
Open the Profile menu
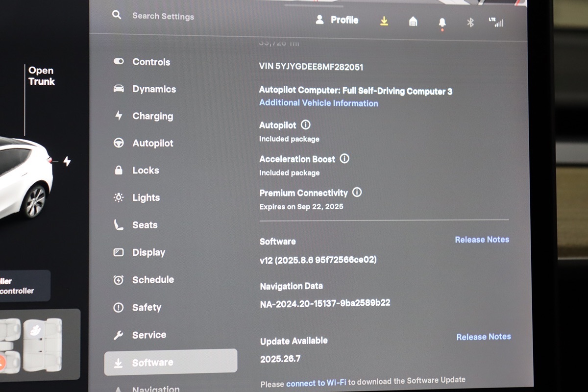[337, 20]
